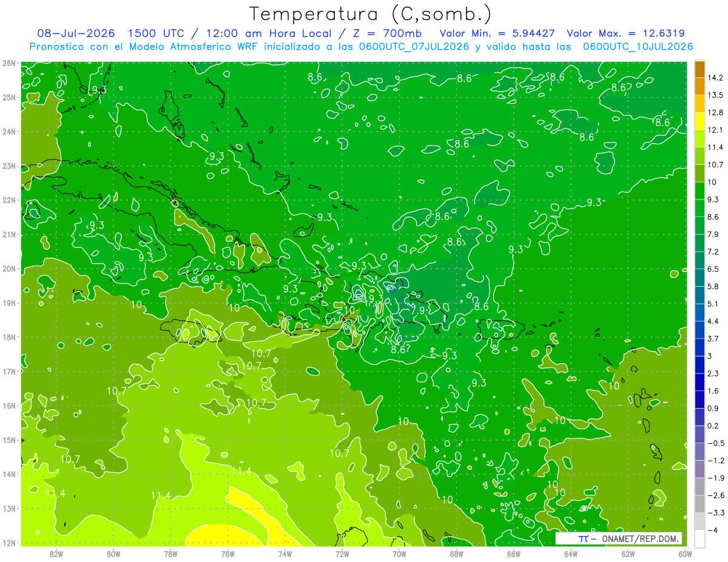This screenshot has height=562, width=728.
Task: Click the 14N latitude axis label
Action: pyautogui.click(x=8, y=474)
